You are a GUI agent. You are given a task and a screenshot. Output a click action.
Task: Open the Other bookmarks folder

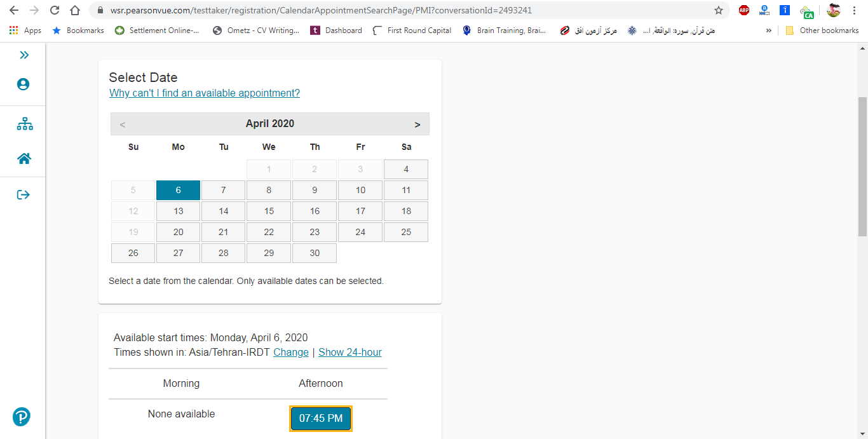coord(822,30)
